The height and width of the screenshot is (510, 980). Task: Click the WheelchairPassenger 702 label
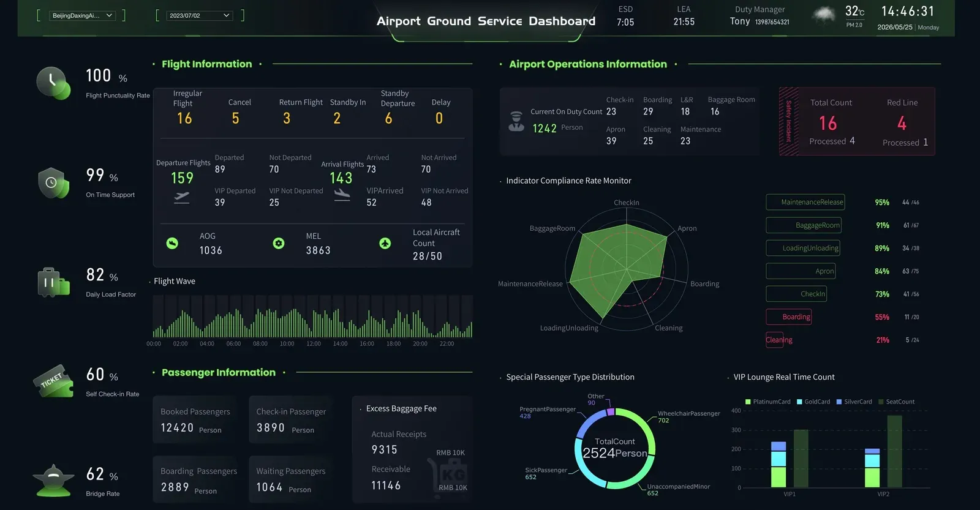689,417
